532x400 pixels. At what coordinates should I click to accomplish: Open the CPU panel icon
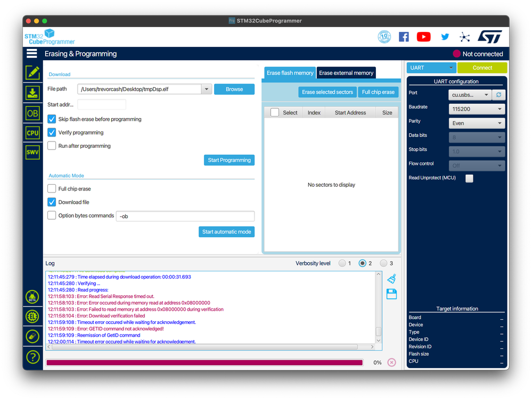pyautogui.click(x=32, y=133)
